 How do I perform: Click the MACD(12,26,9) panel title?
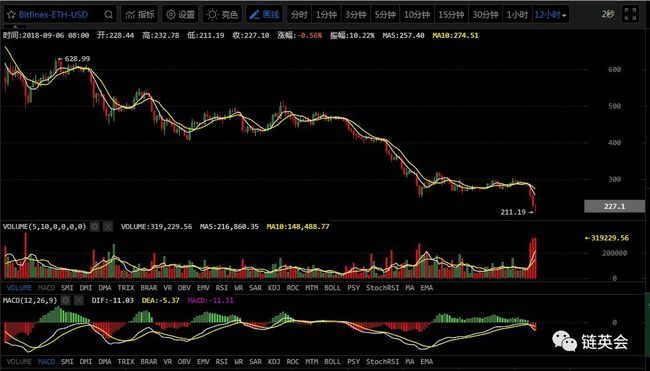pyautogui.click(x=30, y=300)
